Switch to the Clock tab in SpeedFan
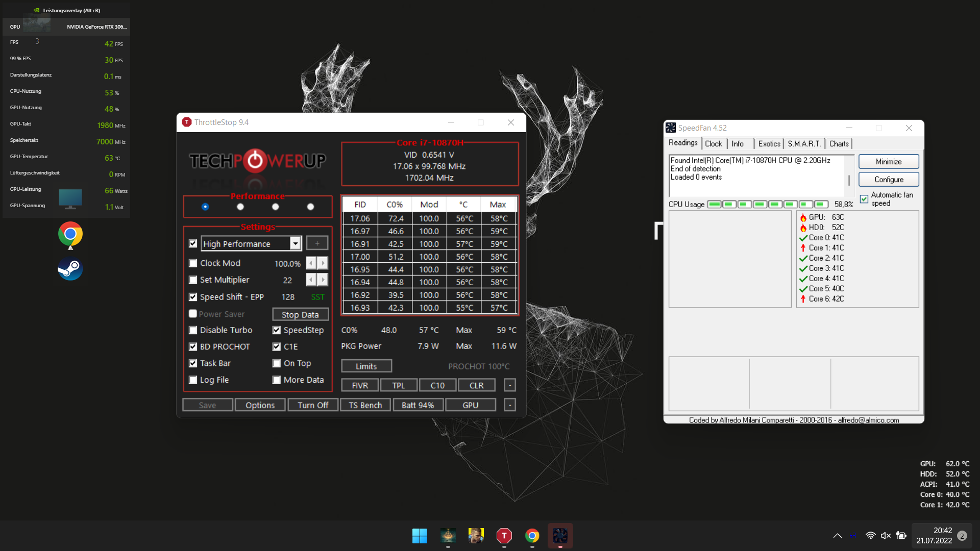 click(713, 144)
